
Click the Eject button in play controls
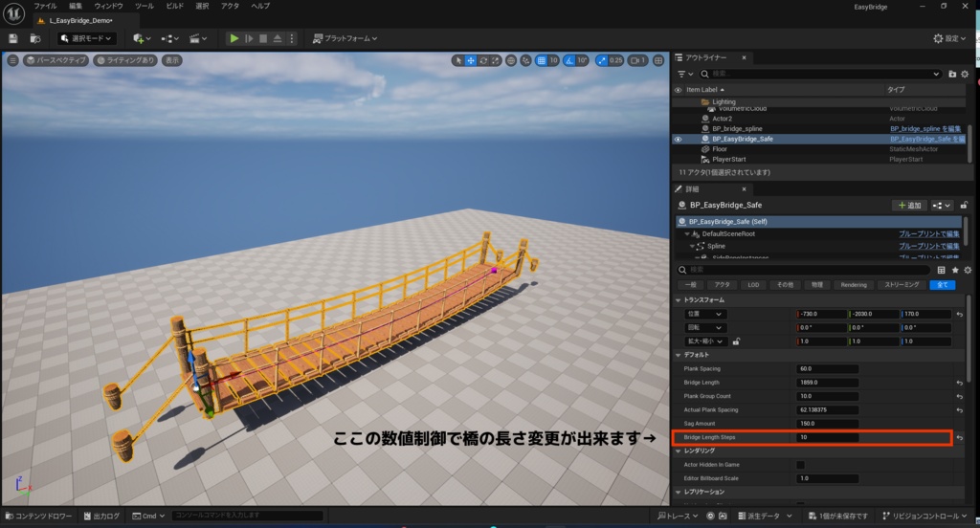click(277, 39)
